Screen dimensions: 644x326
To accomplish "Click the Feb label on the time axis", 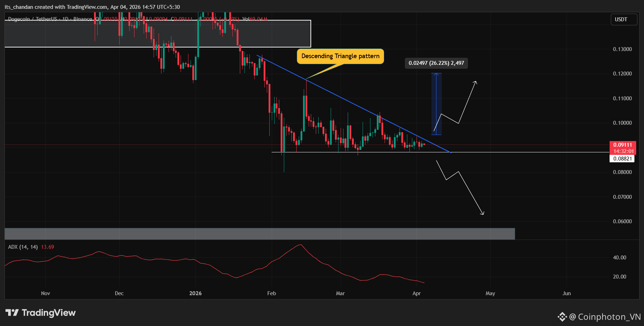I will coord(271,293).
